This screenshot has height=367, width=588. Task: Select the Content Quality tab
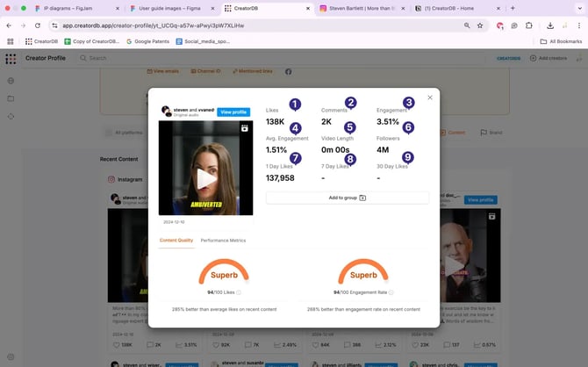coord(176,240)
